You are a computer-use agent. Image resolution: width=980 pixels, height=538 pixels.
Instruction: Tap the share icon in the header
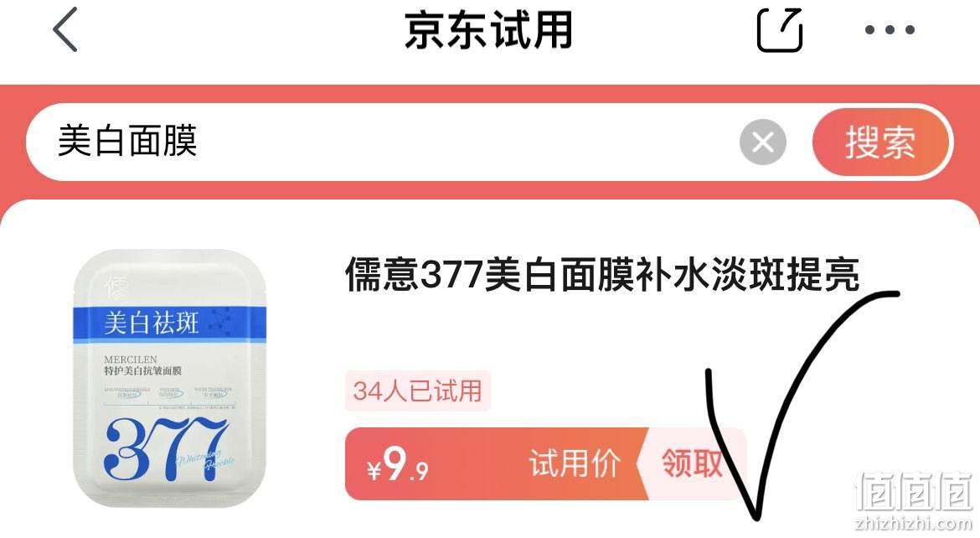(779, 29)
